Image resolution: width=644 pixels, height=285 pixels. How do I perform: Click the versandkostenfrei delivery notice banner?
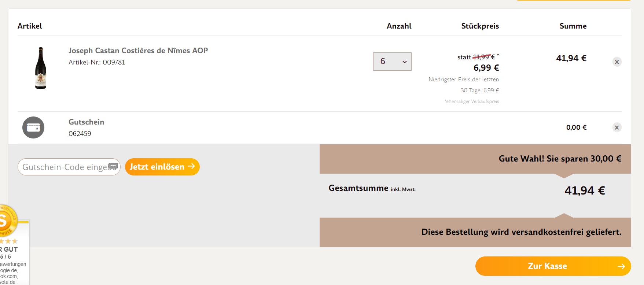[x=521, y=232]
